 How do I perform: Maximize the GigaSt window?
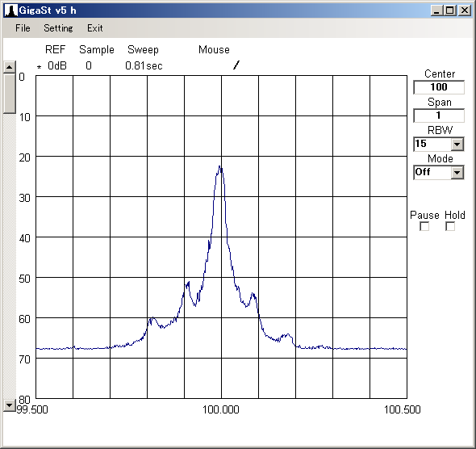(450, 10)
